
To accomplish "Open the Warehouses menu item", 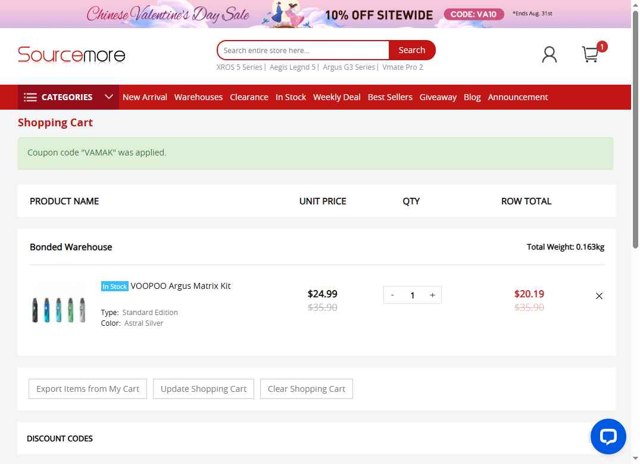I will pyautogui.click(x=198, y=97).
